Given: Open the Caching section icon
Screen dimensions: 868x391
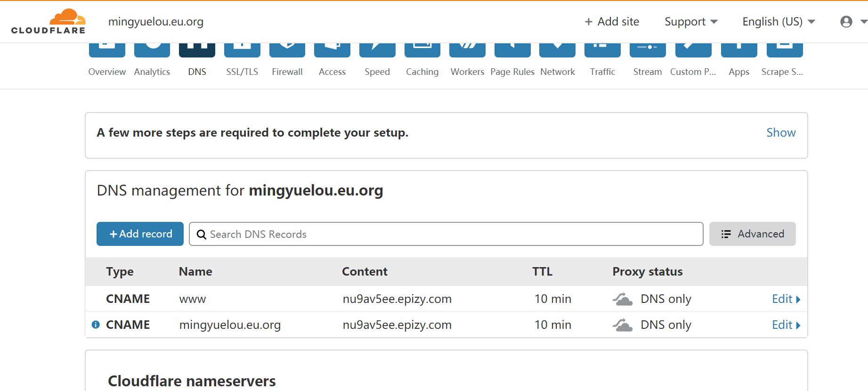Looking at the screenshot, I should tap(422, 50).
